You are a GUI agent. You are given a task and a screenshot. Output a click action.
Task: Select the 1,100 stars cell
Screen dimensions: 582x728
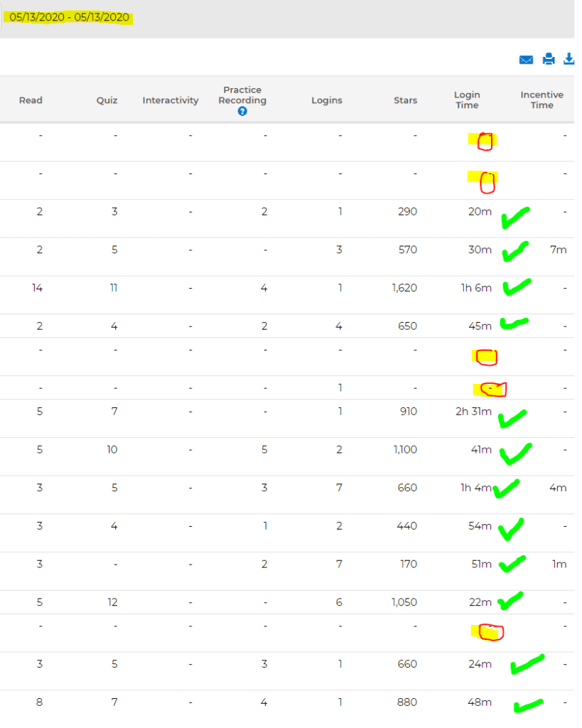coord(405,449)
